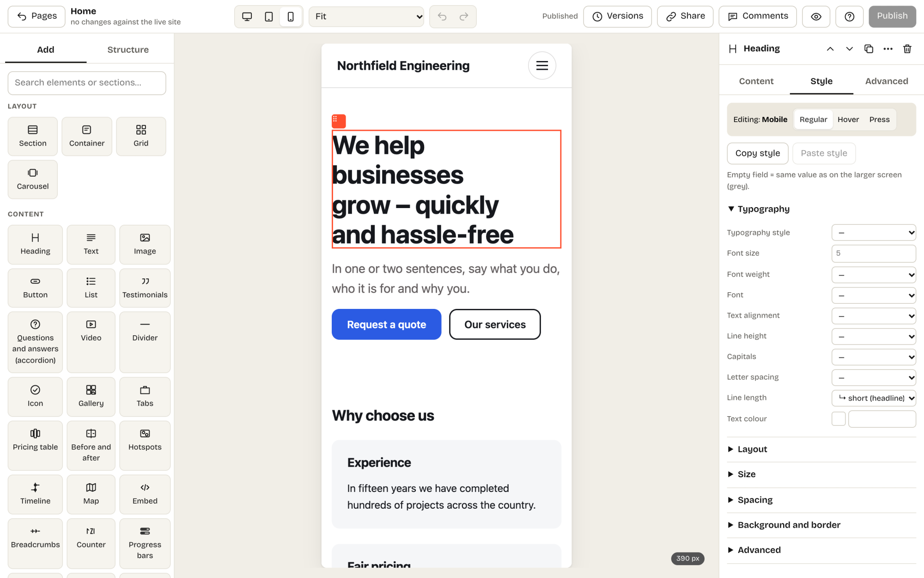Add a Timeline element
Viewport: 924px width, 578px height.
[x=35, y=494]
